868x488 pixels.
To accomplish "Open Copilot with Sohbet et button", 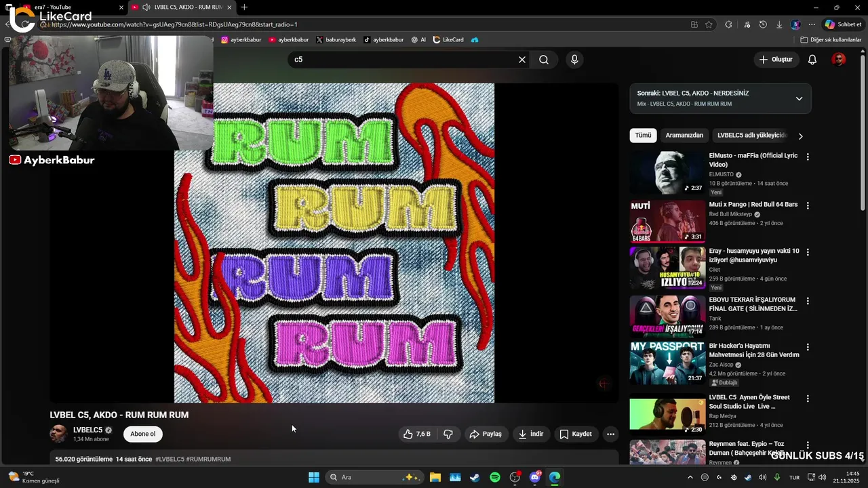I will click(x=843, y=24).
